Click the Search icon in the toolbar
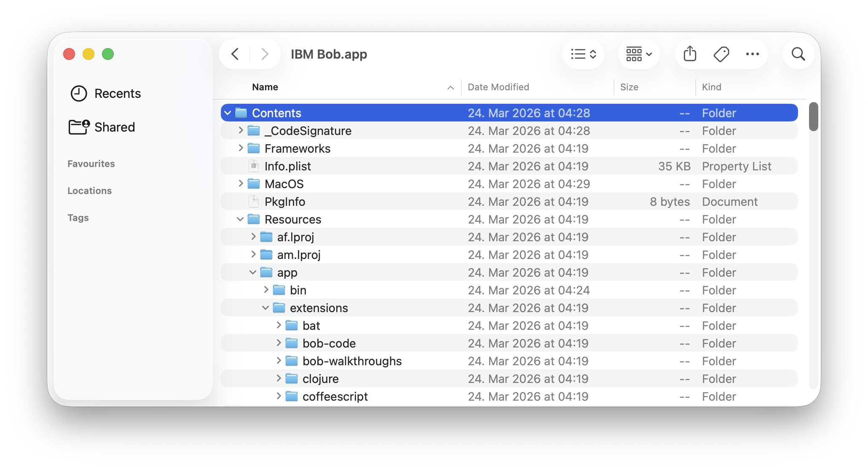This screenshot has width=868, height=469. [x=798, y=54]
